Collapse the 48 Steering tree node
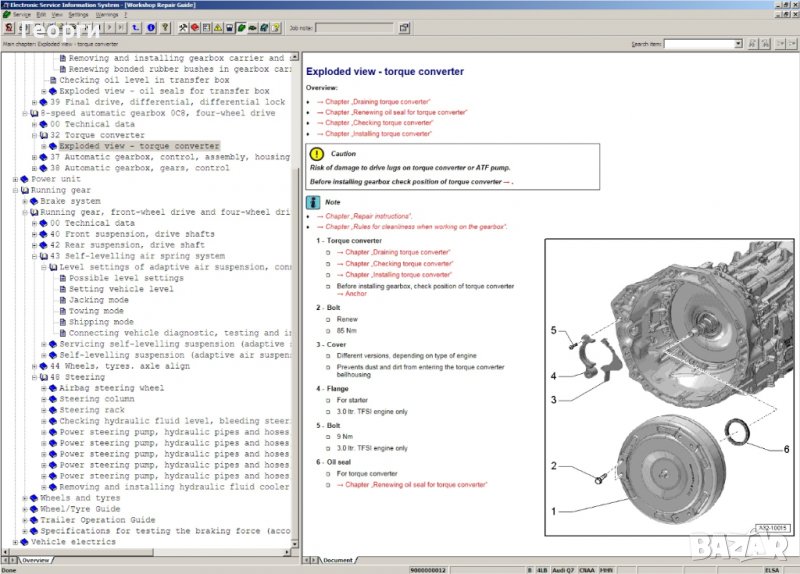Image resolution: width=800 pixels, height=574 pixels. click(x=34, y=377)
